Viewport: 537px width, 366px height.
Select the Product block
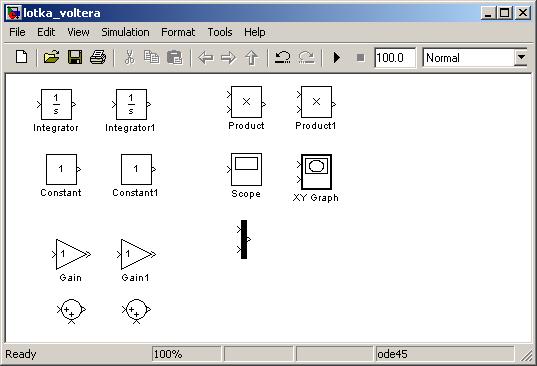pos(247,102)
